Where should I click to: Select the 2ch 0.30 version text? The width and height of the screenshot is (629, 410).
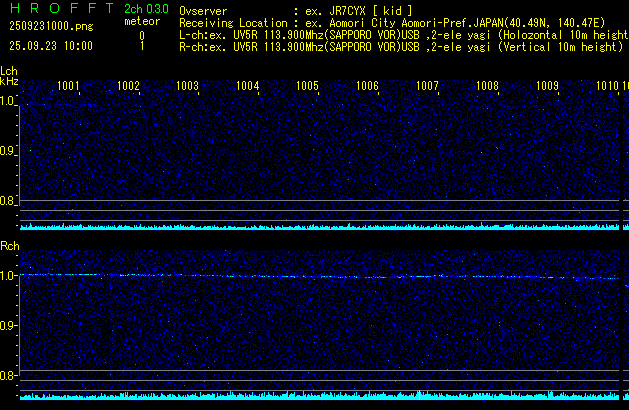(146, 9)
